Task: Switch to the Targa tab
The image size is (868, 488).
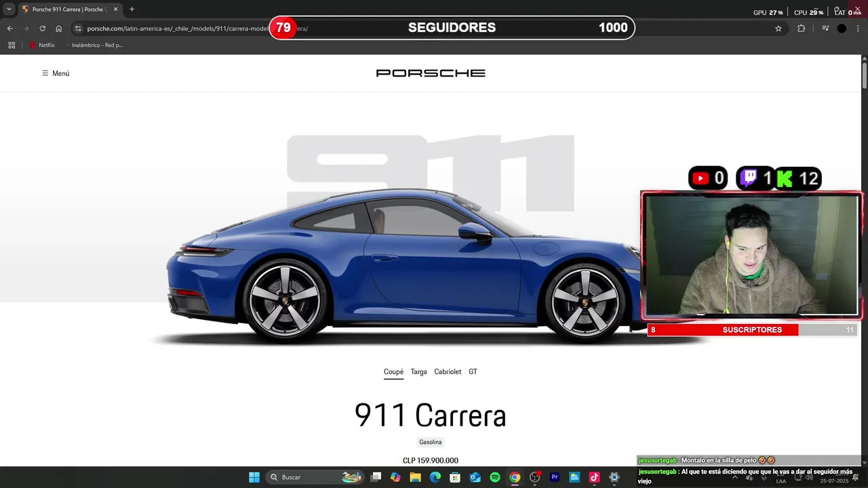Action: click(419, 372)
